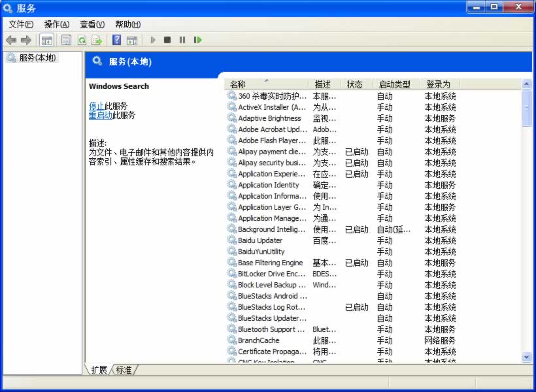Click gear icon beside Baidu Updater

[232, 240]
